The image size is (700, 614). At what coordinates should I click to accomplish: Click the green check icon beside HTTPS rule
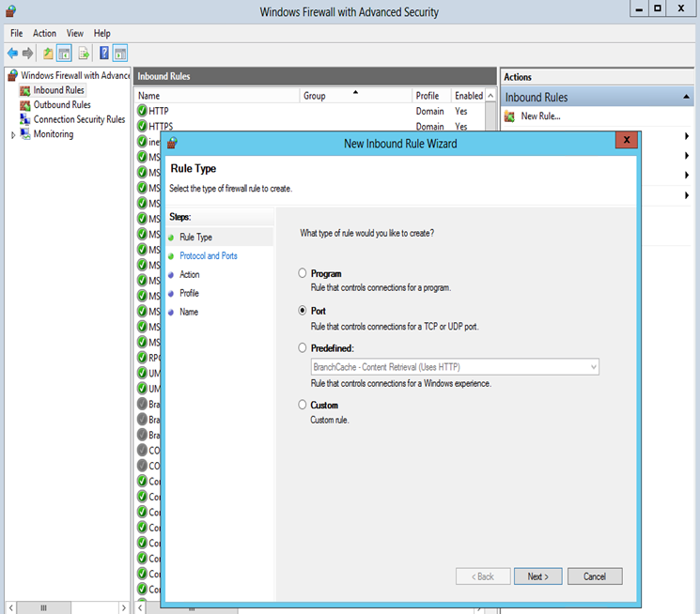[x=143, y=126]
